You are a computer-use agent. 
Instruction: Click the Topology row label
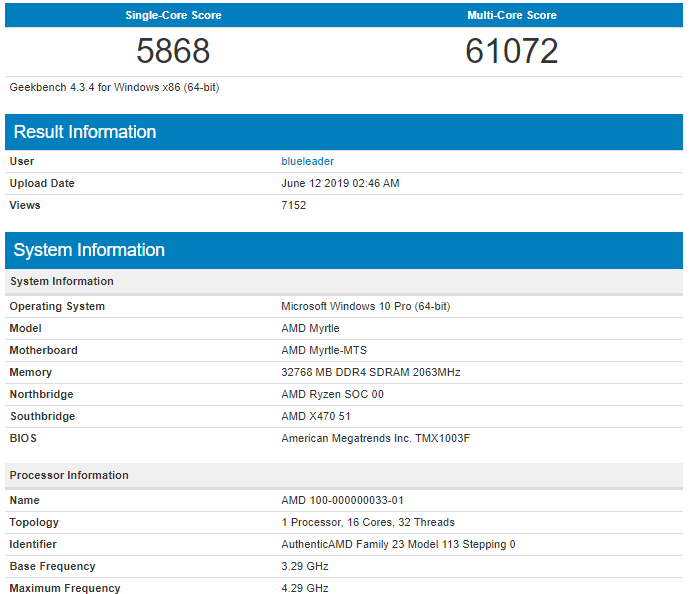[34, 523]
